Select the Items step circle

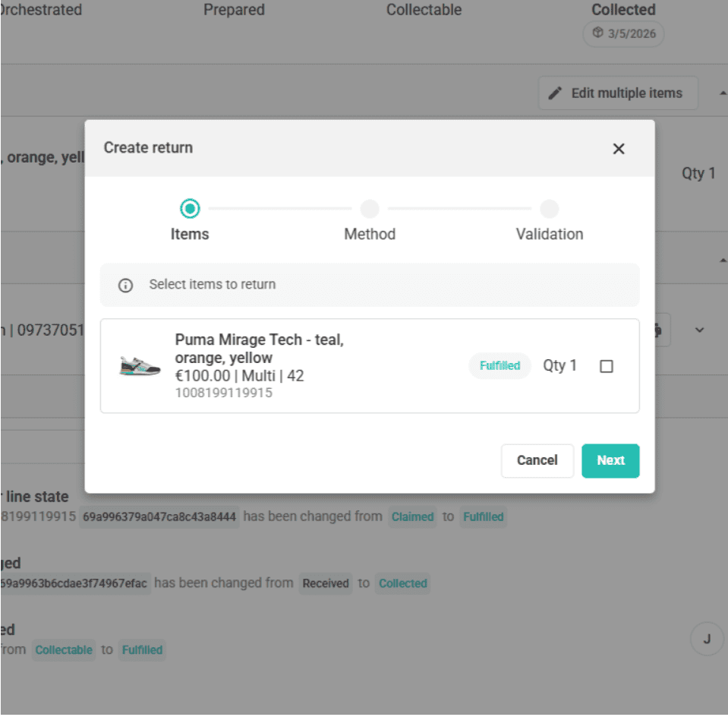pos(189,208)
